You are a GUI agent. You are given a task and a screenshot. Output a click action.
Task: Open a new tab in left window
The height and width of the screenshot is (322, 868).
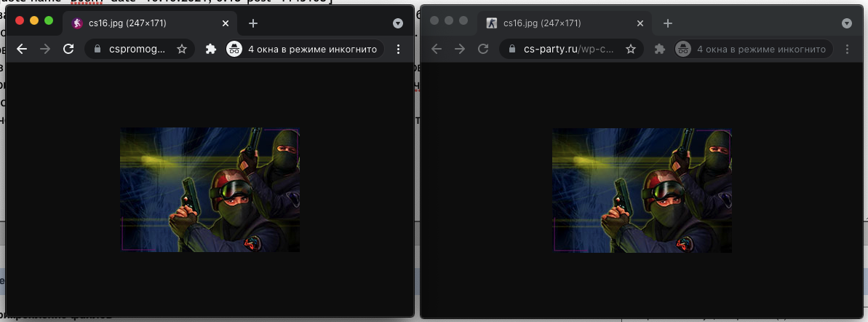(253, 23)
